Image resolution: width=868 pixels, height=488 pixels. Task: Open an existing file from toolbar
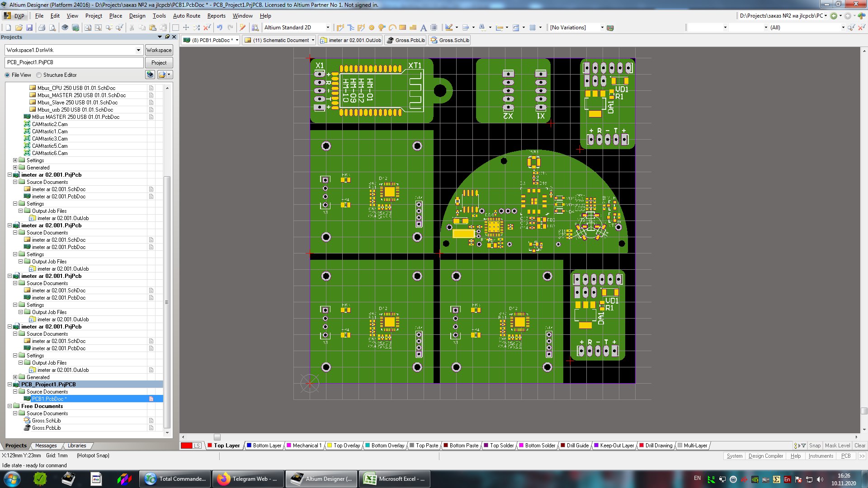[x=19, y=28]
